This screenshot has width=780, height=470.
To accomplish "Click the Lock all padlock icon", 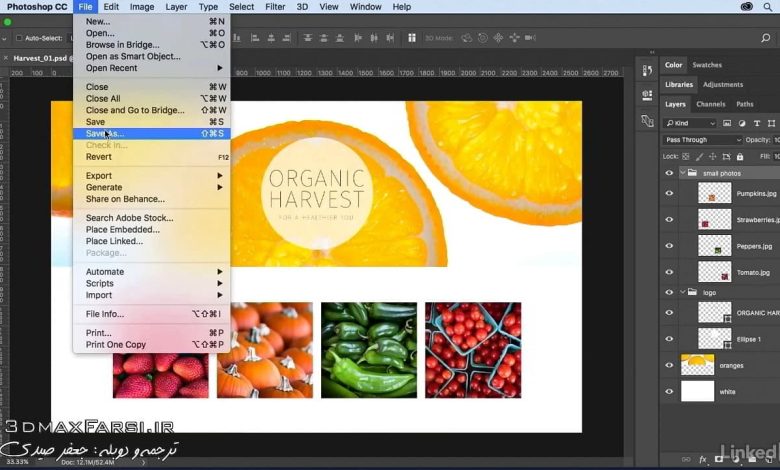I will click(x=740, y=157).
